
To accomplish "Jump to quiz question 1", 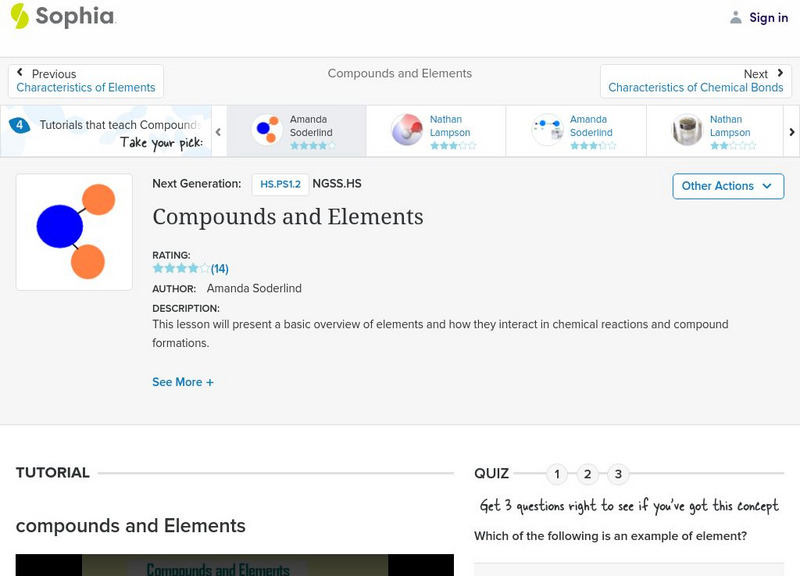I will [x=557, y=474].
